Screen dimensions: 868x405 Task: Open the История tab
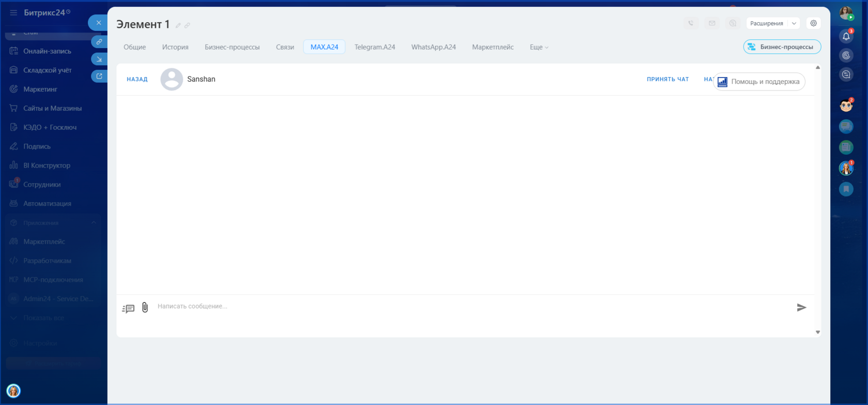point(175,47)
